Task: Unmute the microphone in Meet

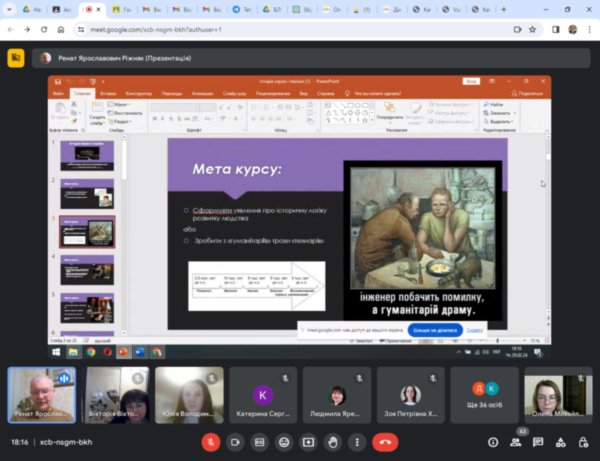Action: pos(211,441)
